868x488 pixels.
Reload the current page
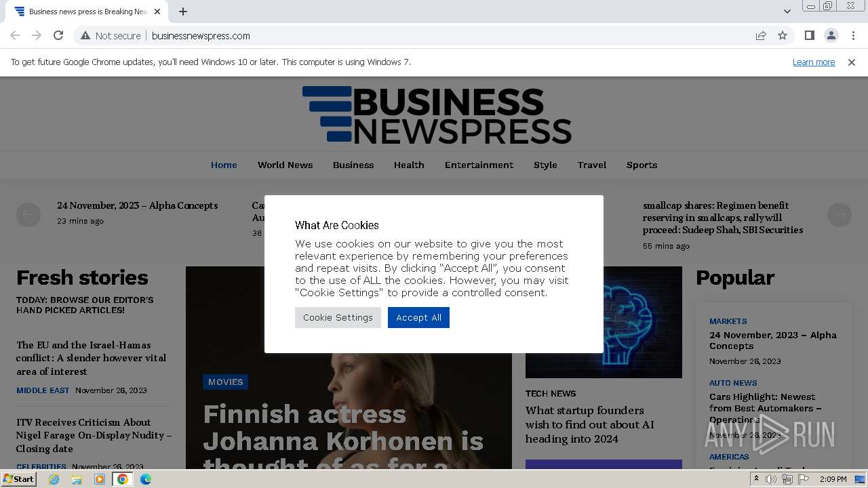pyautogui.click(x=58, y=35)
